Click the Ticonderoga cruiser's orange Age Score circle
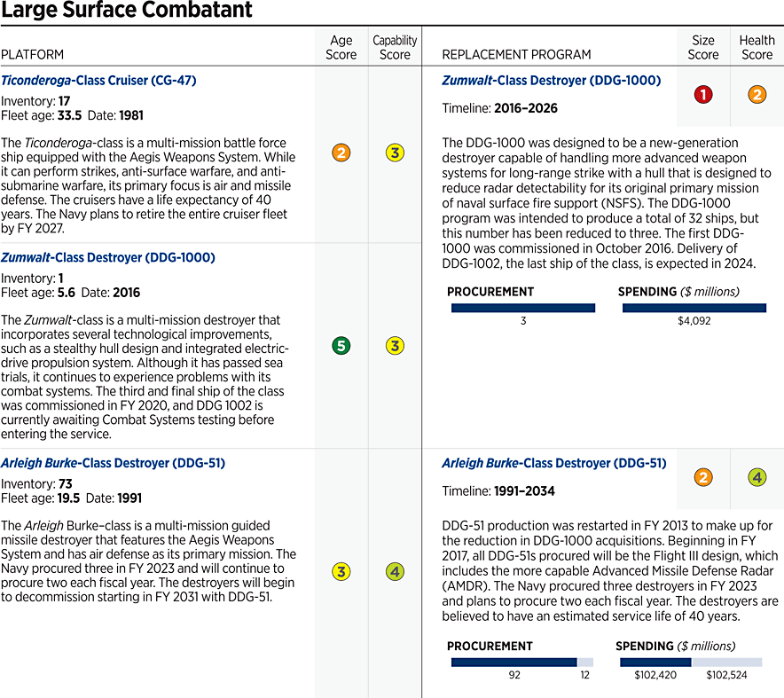 click(x=341, y=153)
